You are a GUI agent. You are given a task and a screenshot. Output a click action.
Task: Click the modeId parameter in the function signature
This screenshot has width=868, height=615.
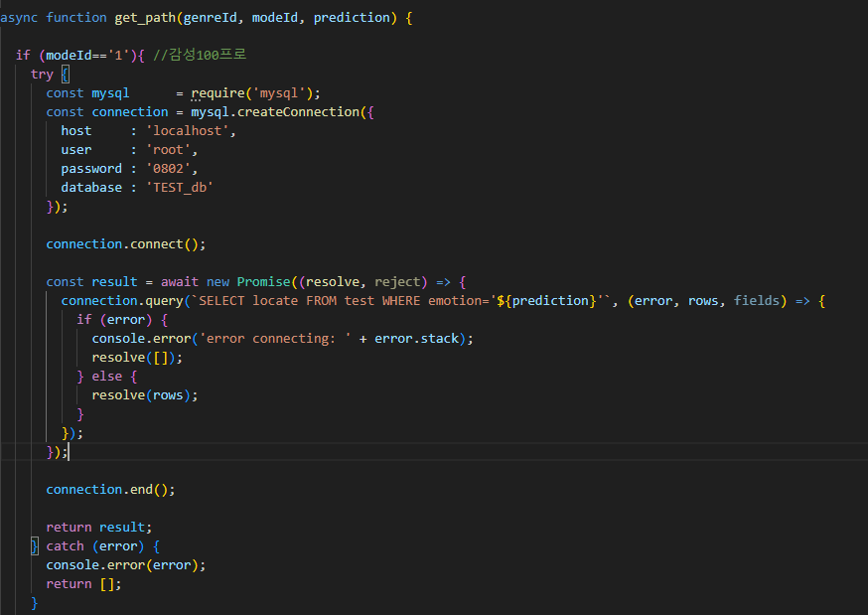click(274, 18)
